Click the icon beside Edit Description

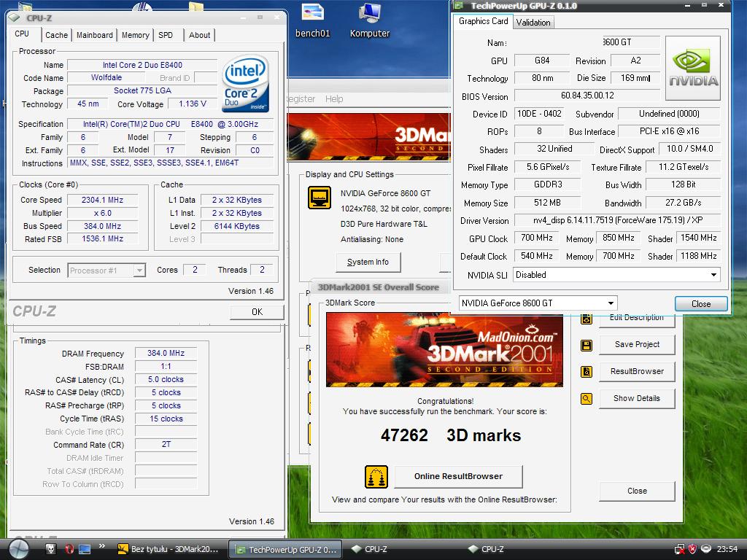click(587, 319)
